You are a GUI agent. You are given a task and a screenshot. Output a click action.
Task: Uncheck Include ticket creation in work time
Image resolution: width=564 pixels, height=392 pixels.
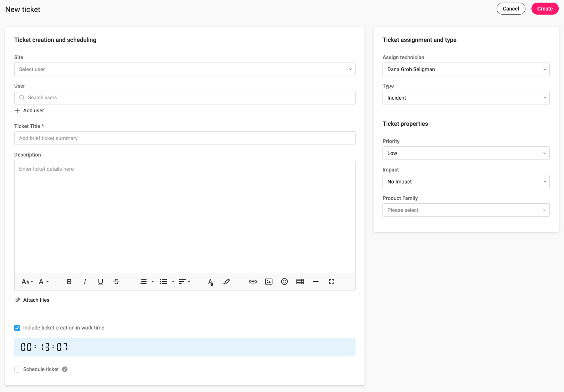point(17,328)
